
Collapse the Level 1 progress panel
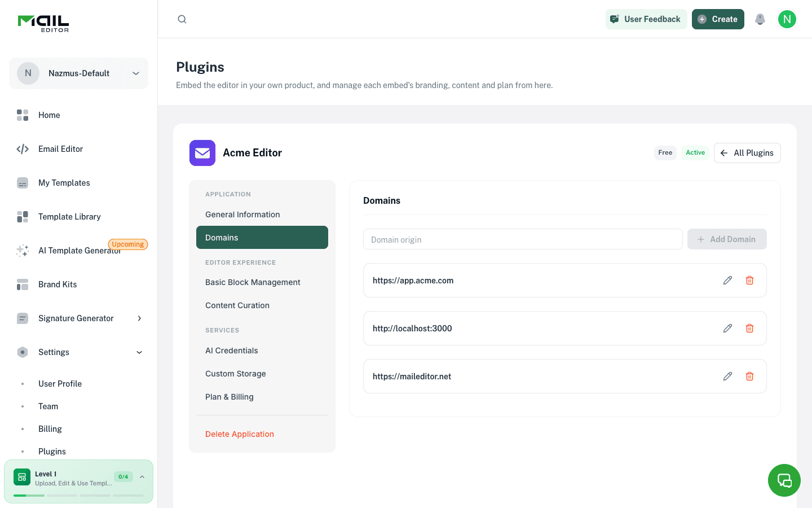(x=142, y=477)
